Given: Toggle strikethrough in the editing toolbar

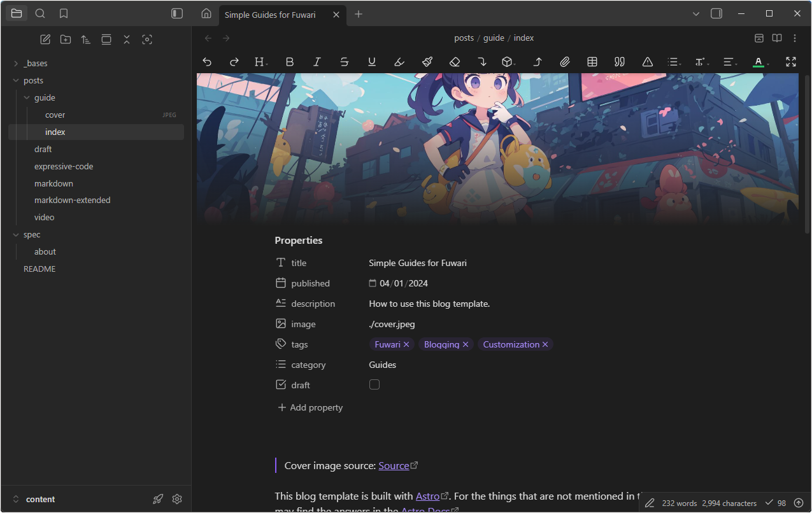Looking at the screenshot, I should pos(344,62).
